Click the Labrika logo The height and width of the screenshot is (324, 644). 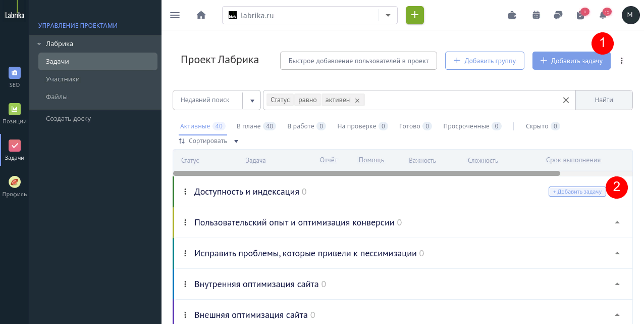15,15
